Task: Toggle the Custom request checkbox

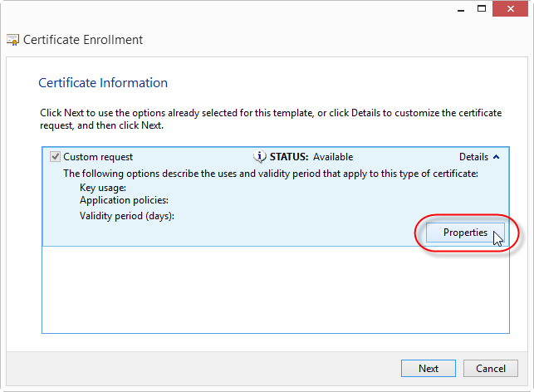Action: [55, 157]
